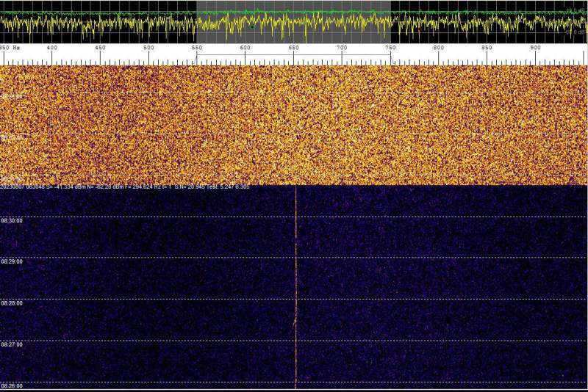Click the 600 Hz frequency scale label

click(x=245, y=48)
